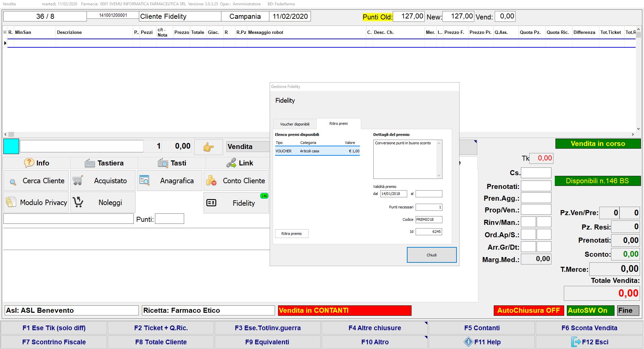Select the Ritiro premi tab

(338, 123)
